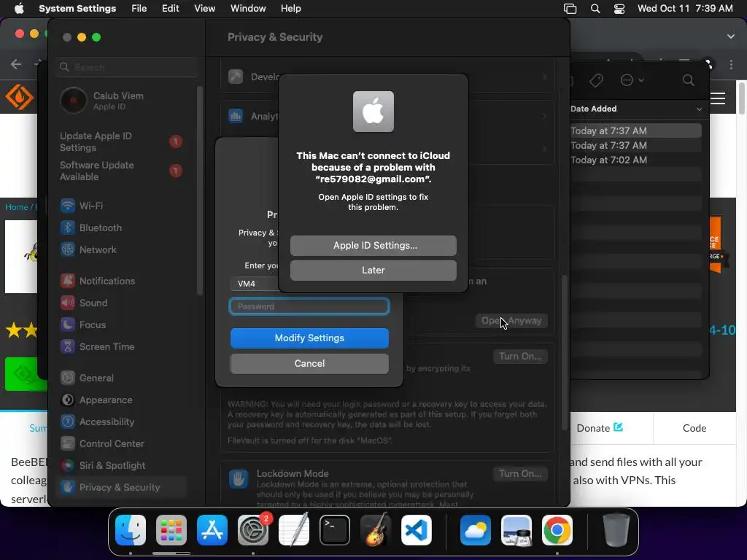Open Trash from the Dock
Screen dimensions: 747x560
coord(616,530)
